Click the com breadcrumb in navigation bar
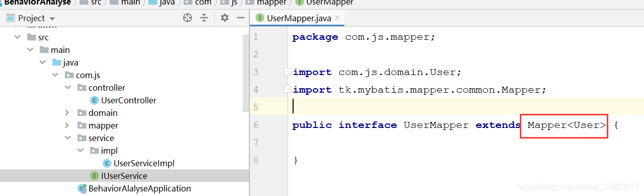The image size is (644, 196). click(204, 3)
